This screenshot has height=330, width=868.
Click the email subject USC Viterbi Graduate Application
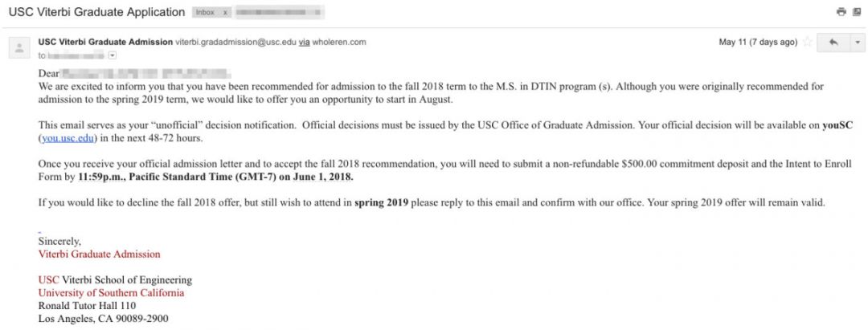[95, 13]
